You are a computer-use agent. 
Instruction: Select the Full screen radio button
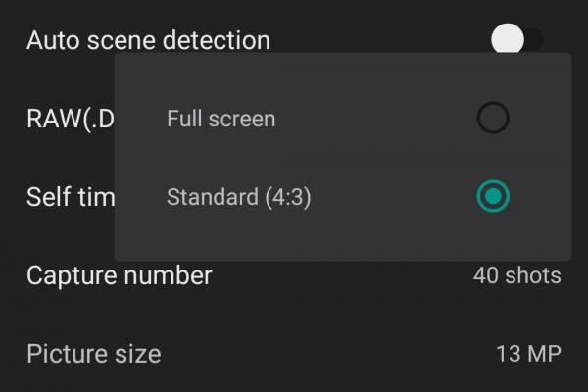tap(493, 119)
